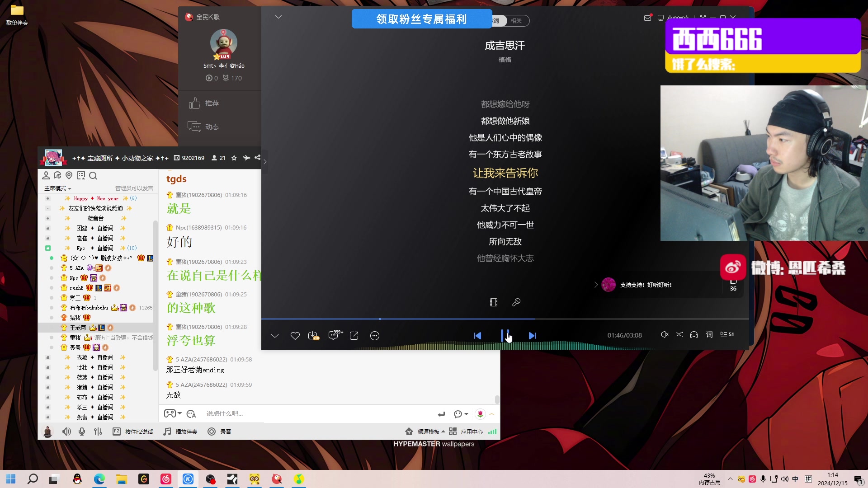Image resolution: width=868 pixels, height=488 pixels.
Task: Expand the Happy New year channel group
Action: pyautogui.click(x=47, y=198)
